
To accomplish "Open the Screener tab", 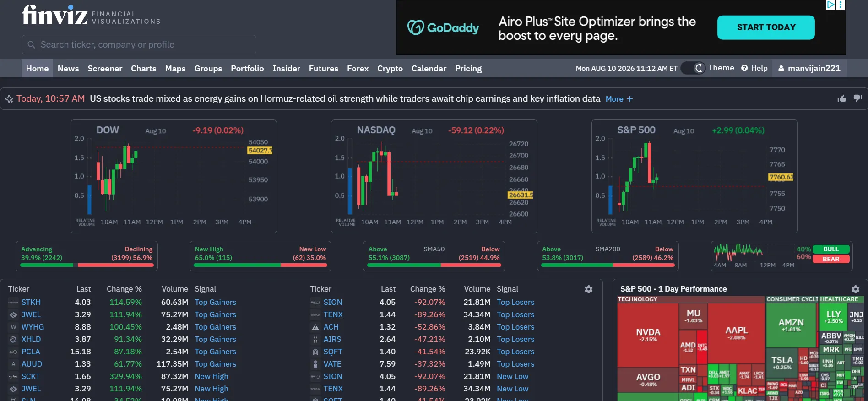I will (x=105, y=69).
